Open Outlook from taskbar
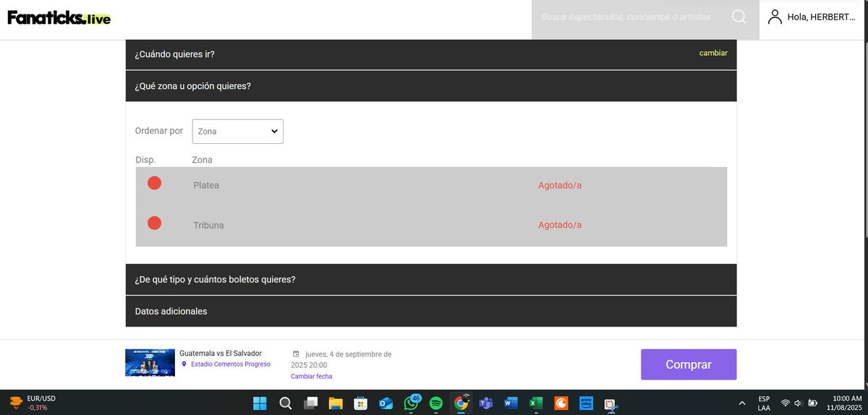This screenshot has width=868, height=415. (x=386, y=403)
